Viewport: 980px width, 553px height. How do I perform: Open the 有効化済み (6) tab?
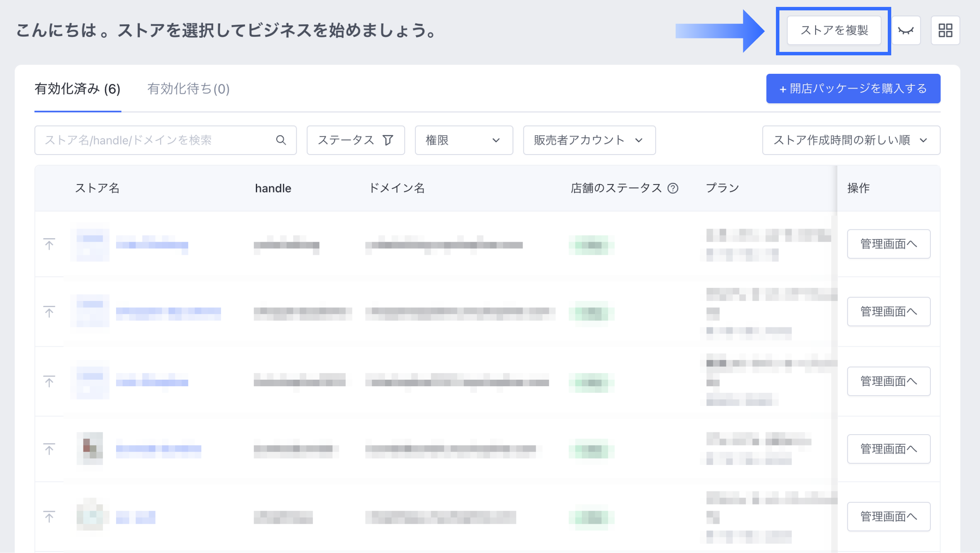[x=78, y=89]
